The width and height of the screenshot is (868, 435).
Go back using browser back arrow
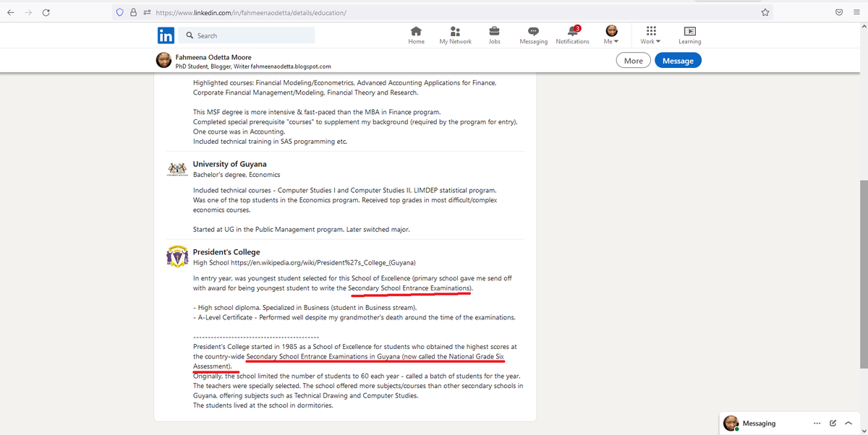pyautogui.click(x=10, y=12)
